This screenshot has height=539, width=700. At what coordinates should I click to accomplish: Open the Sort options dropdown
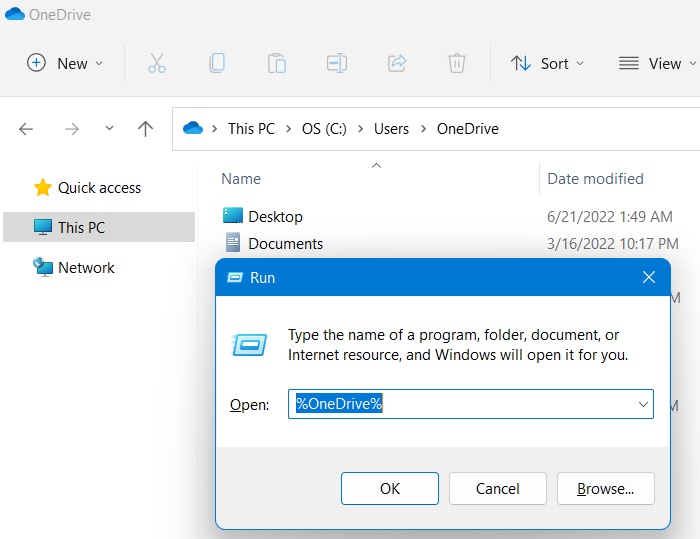click(548, 63)
